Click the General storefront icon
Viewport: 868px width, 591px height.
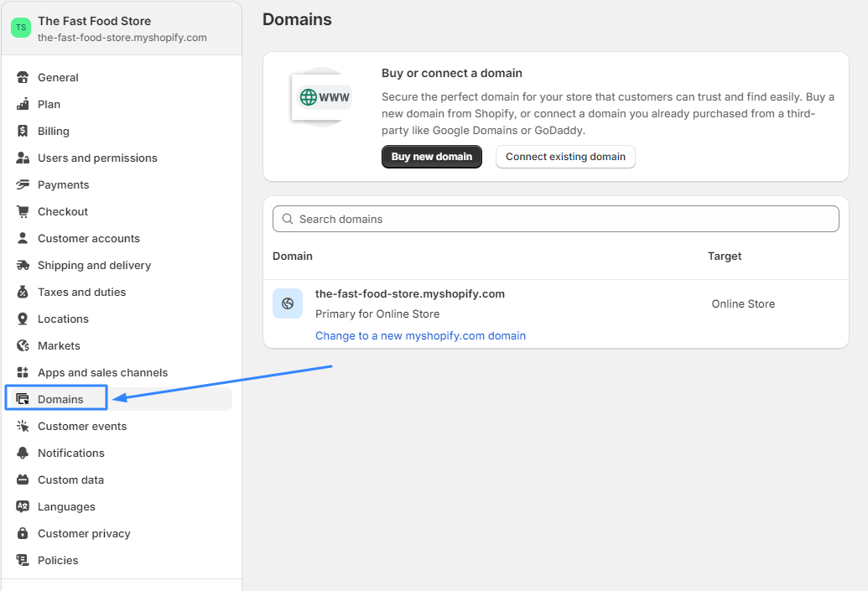(23, 77)
